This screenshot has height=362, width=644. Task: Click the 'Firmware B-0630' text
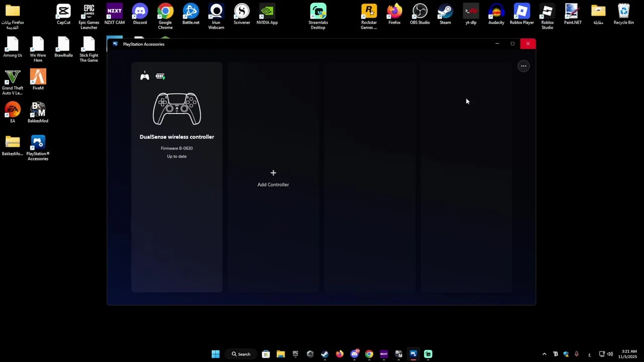click(x=177, y=148)
